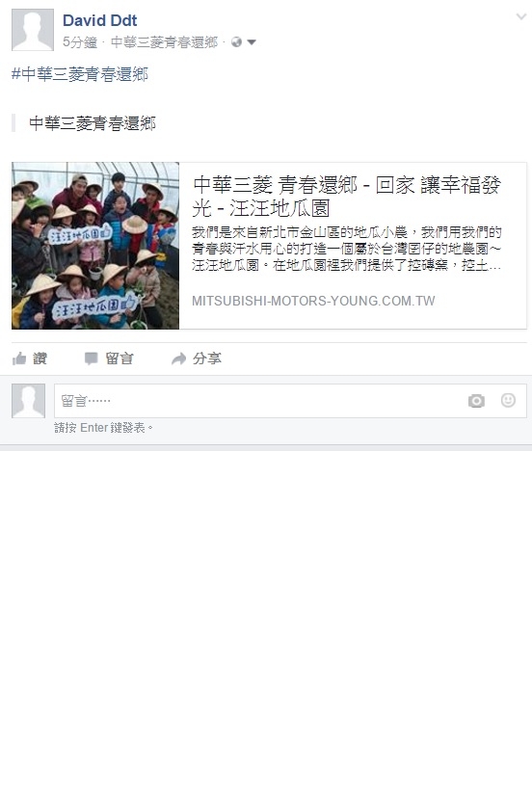Viewport: 532px width, 796px height.
Task: Click the share arrow icon
Action: [178, 358]
